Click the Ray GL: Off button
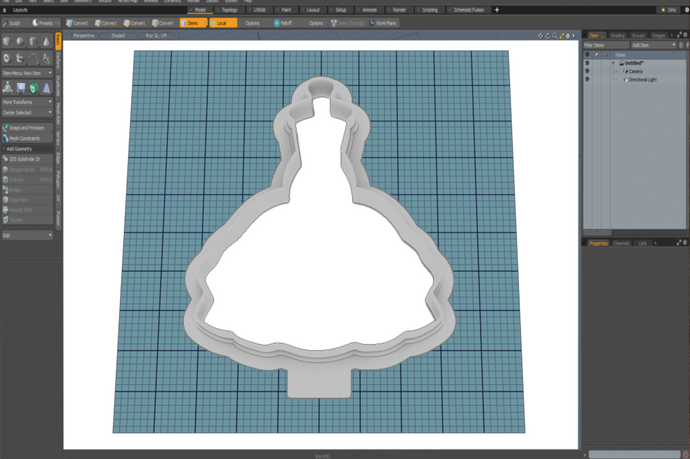Image resolution: width=690 pixels, height=459 pixels. 156,36
